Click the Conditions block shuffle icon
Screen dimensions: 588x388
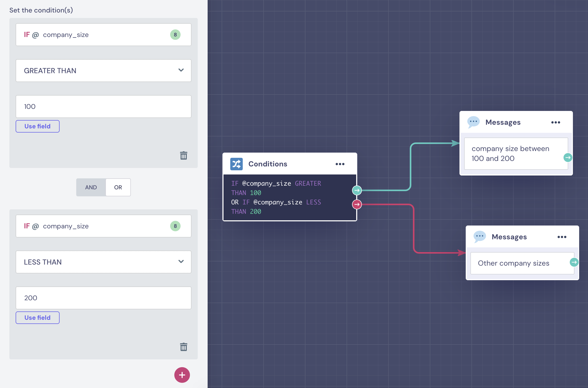pyautogui.click(x=236, y=164)
